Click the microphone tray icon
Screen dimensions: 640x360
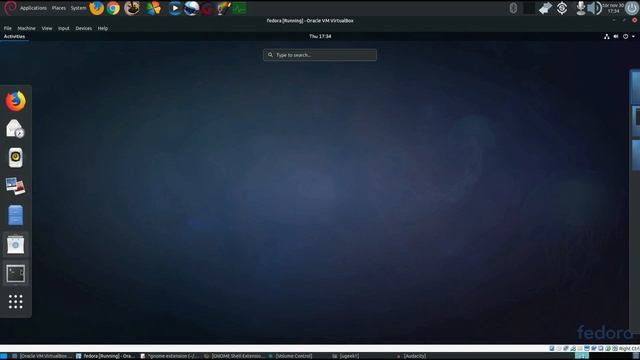coord(580,8)
